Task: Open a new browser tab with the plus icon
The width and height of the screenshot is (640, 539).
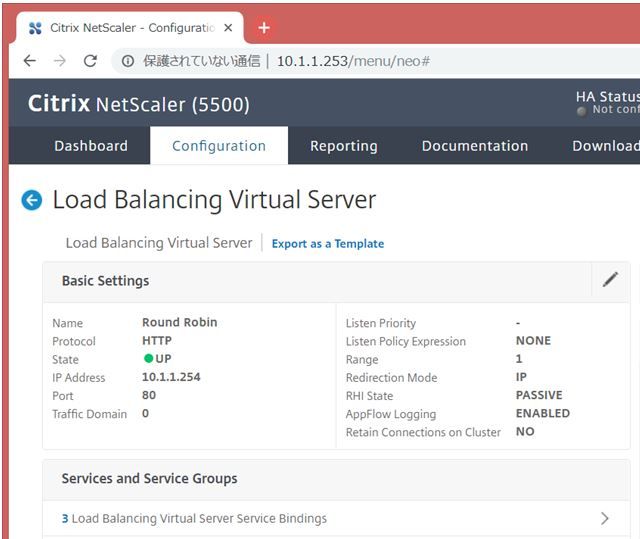Action: point(264,28)
